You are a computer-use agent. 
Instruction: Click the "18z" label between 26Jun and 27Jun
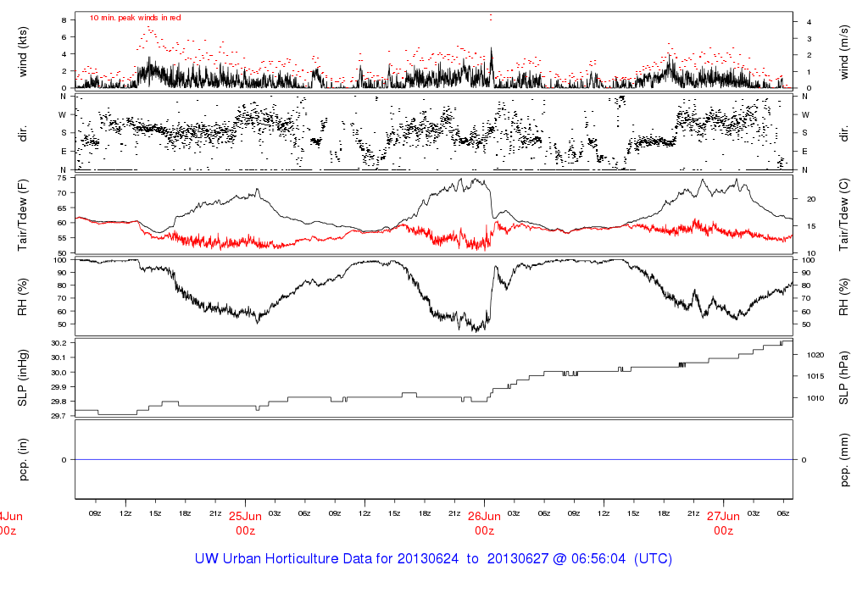pyautogui.click(x=663, y=513)
